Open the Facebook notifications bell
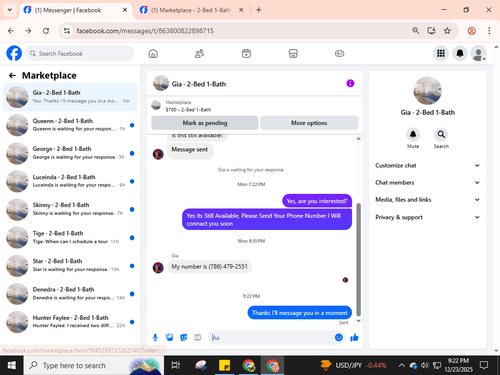 pyautogui.click(x=460, y=53)
